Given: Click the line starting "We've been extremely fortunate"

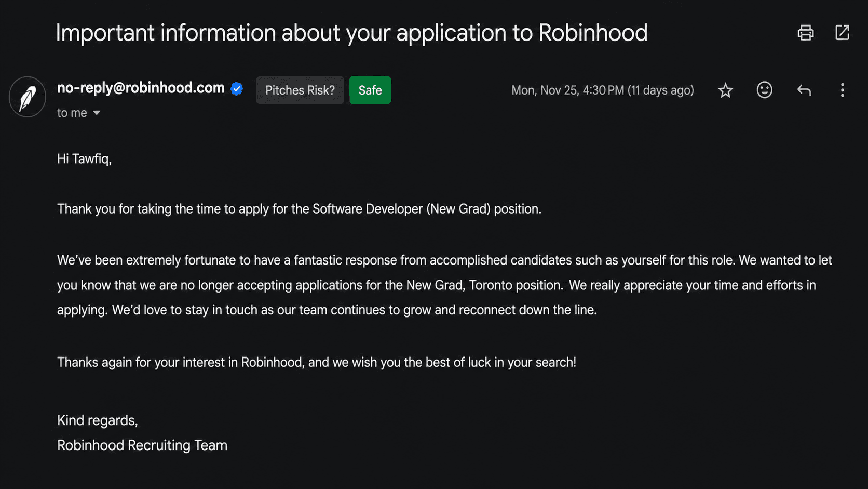Looking at the screenshot, I should (x=444, y=260).
